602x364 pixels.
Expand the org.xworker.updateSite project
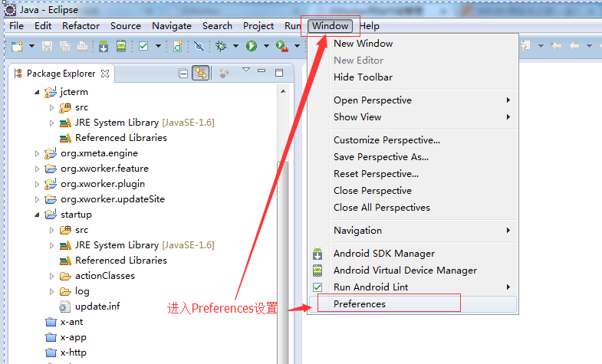click(x=37, y=199)
